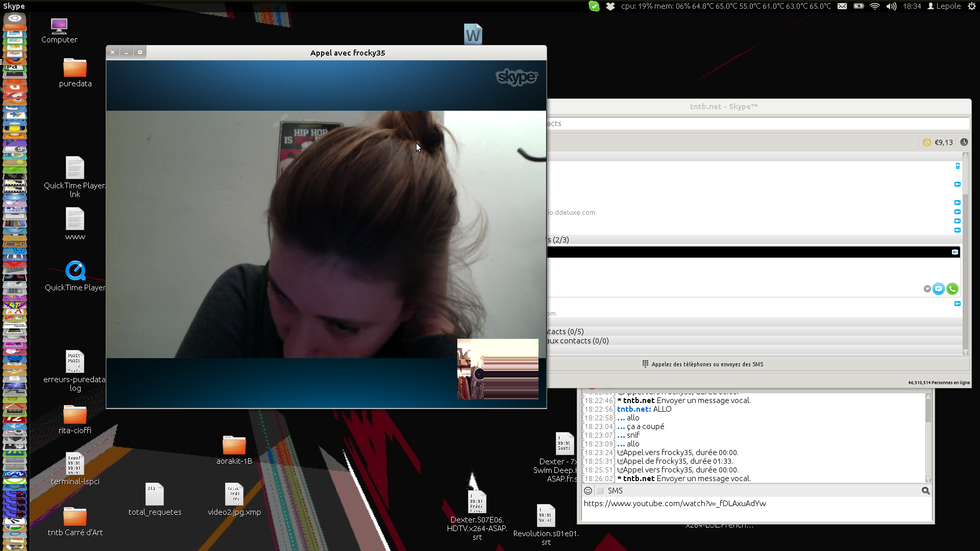Click the clock history icon beside the credit

964,142
